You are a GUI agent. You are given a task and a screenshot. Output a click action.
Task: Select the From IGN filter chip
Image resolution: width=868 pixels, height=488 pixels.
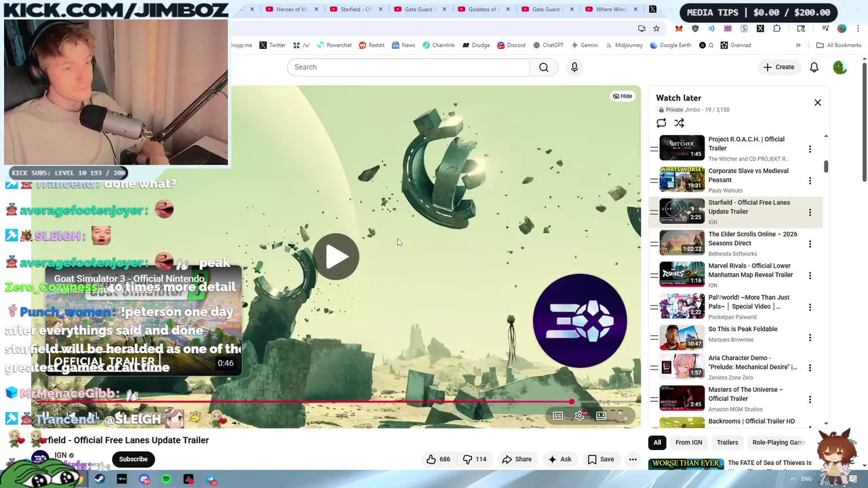688,443
